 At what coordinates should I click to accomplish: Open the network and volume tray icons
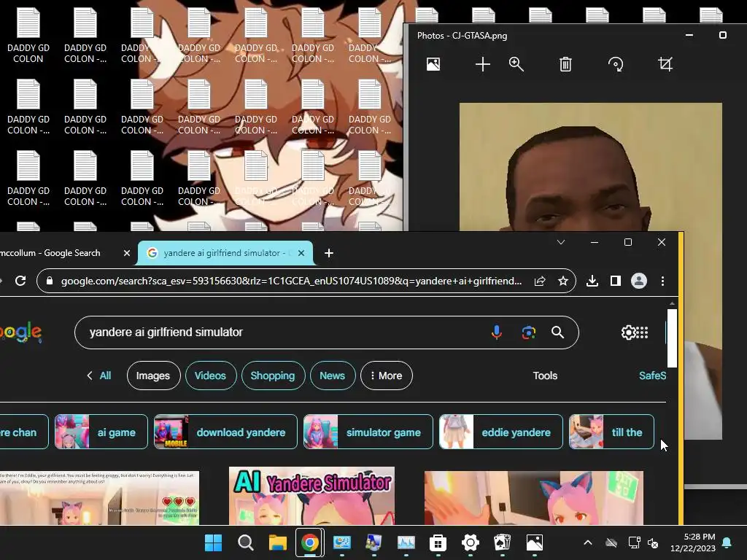(x=643, y=542)
